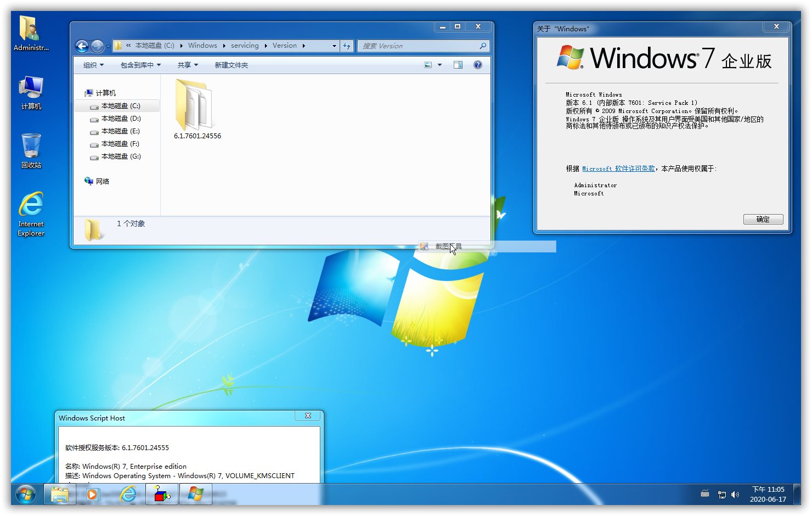Open the 包含到库中 dropdown
The width and height of the screenshot is (812, 516).
point(140,65)
